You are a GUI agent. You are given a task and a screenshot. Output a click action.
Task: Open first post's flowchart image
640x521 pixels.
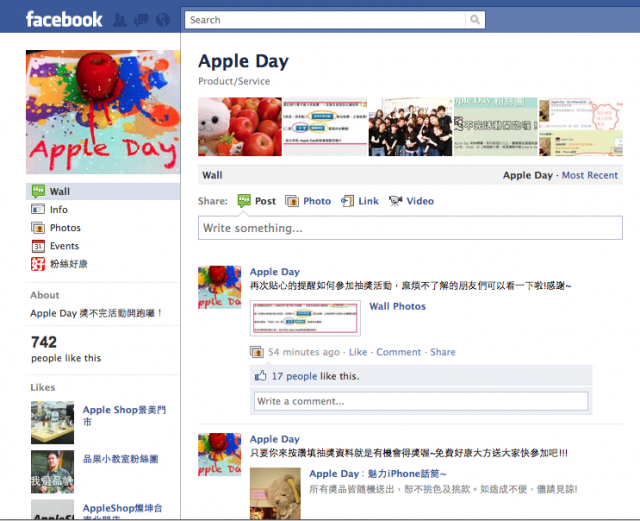click(x=305, y=318)
